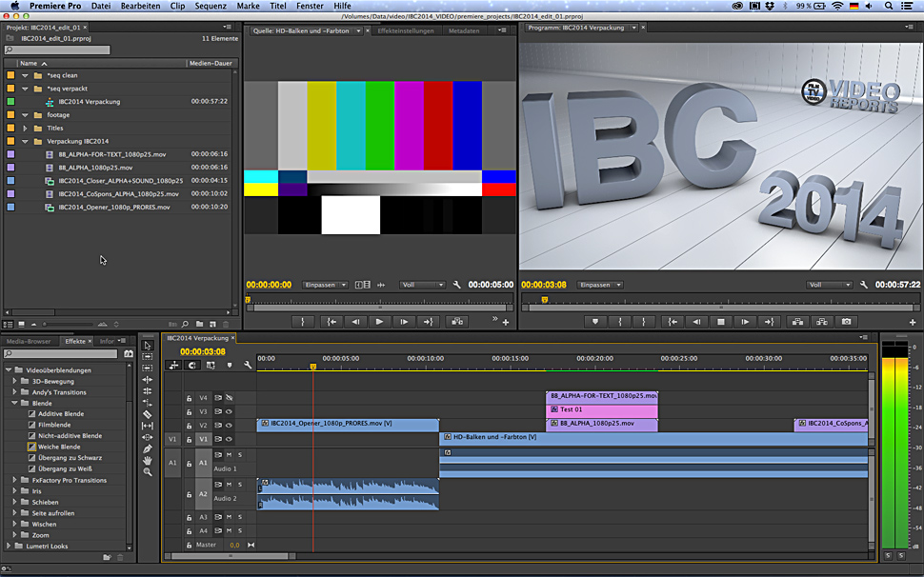Activate the Zoom magnifier tool

coord(148,472)
